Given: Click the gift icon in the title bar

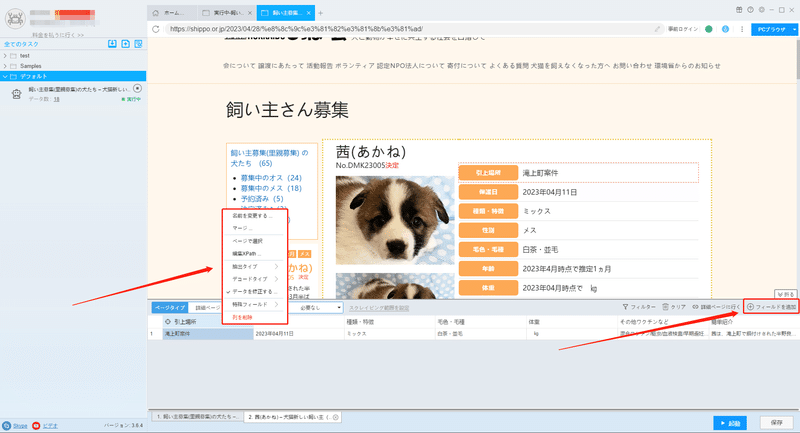Looking at the screenshot, I should 739,10.
